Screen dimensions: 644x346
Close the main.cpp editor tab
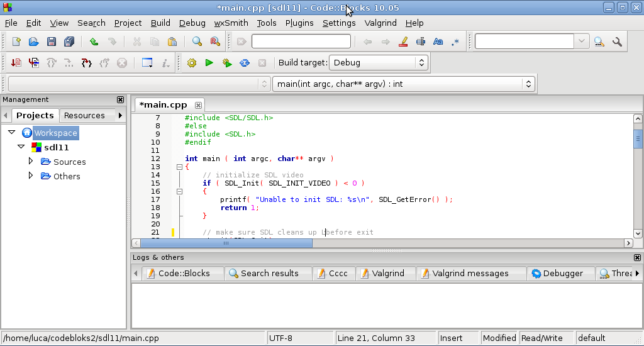pos(198,105)
